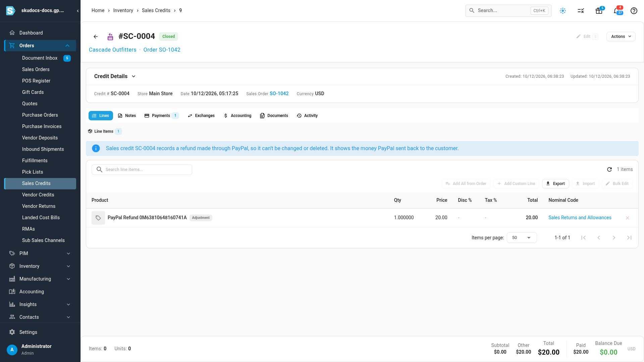Switch to the Exchanges tab
Viewport: 644px width, 362px height.
201,116
